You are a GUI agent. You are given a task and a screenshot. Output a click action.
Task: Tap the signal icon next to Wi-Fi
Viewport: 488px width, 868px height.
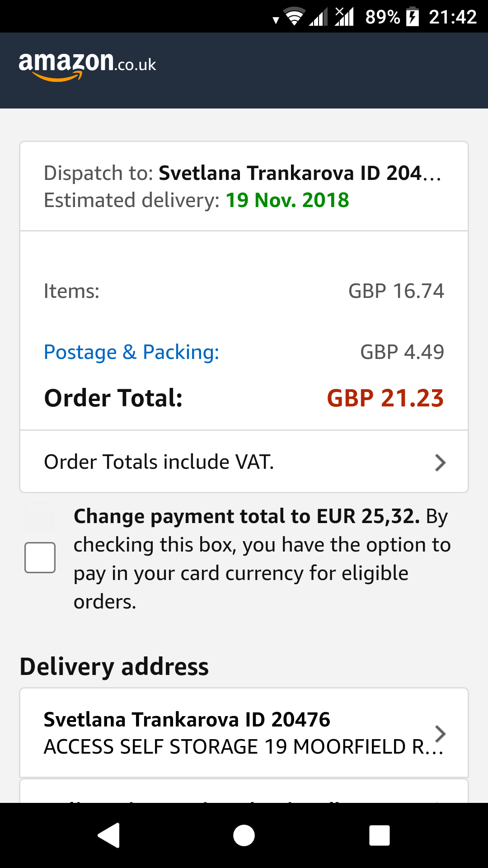pyautogui.click(x=318, y=18)
